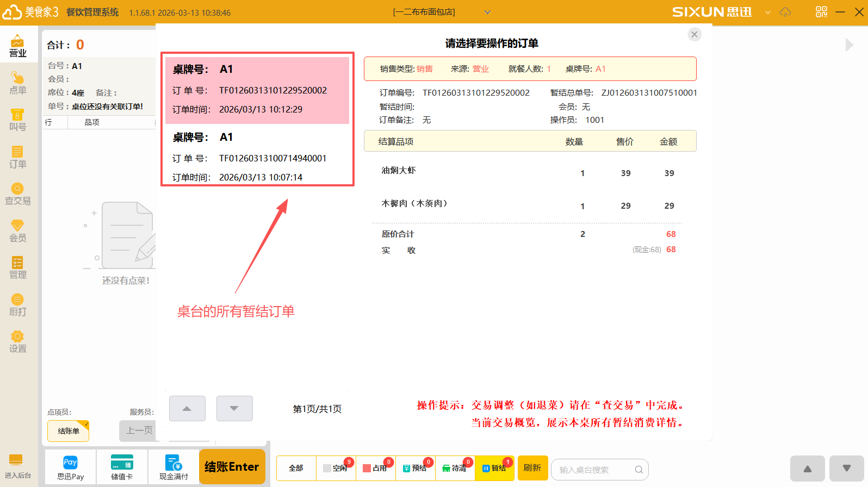The width and height of the screenshot is (868, 487).
Task: Choose the 现金满付 cash payment icon
Action: pyautogui.click(x=173, y=467)
